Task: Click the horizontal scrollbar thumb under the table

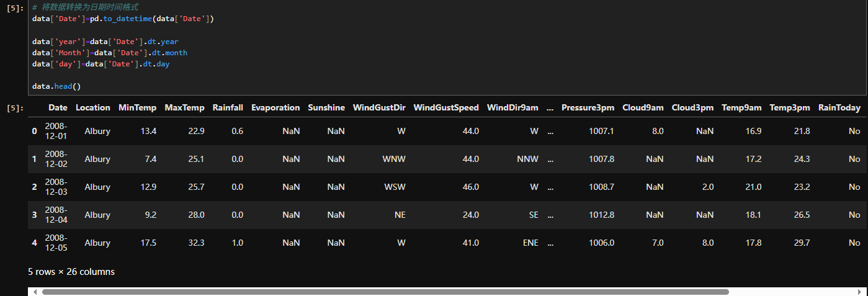Action: pos(385,292)
